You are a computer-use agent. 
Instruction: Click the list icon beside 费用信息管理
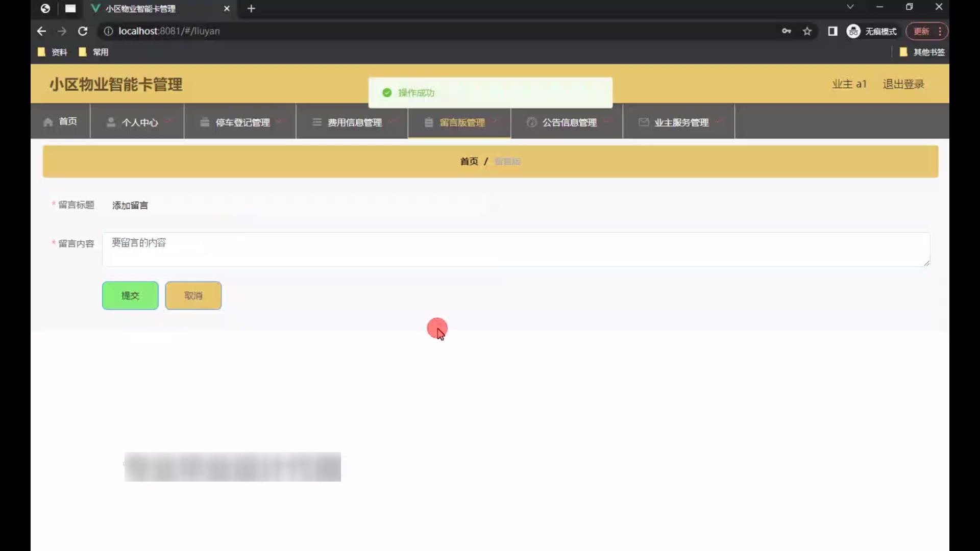click(x=317, y=122)
